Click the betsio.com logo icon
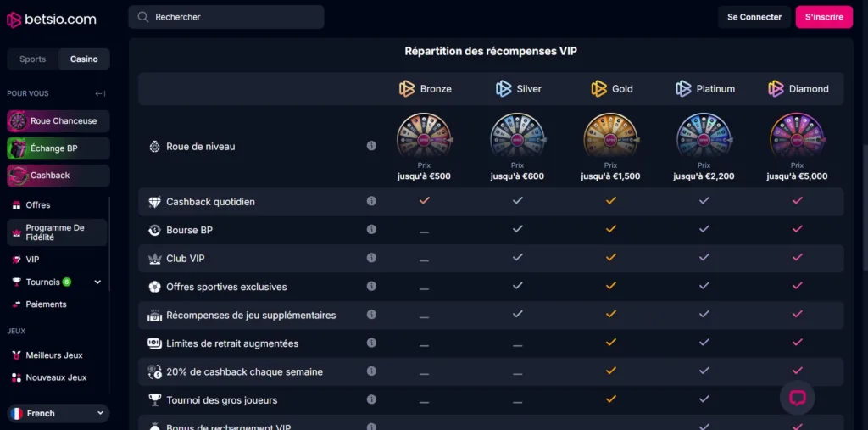The image size is (868, 430). tap(14, 19)
